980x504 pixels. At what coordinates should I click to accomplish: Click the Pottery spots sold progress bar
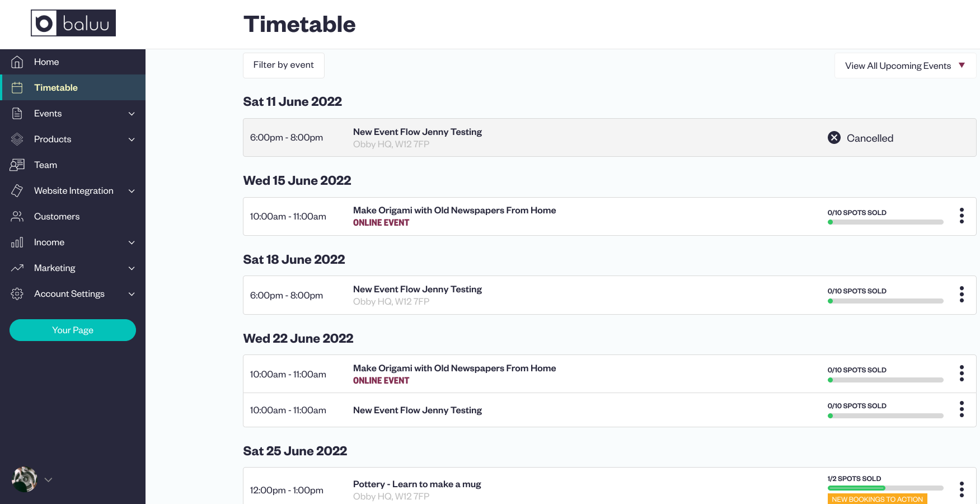point(885,488)
